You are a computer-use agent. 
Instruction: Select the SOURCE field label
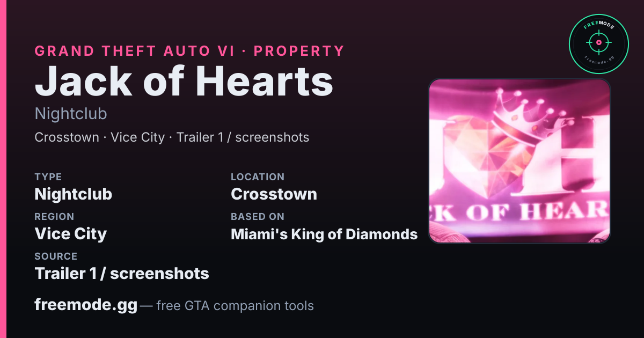[56, 256]
